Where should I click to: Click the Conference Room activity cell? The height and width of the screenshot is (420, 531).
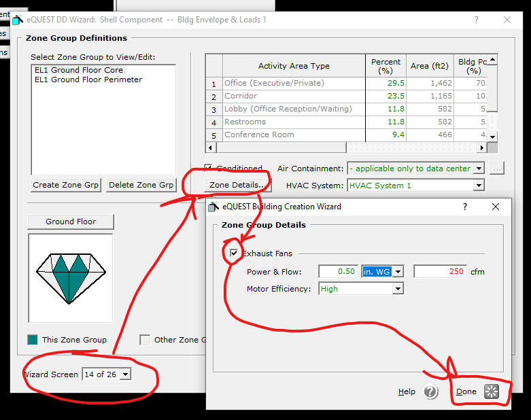point(294,135)
